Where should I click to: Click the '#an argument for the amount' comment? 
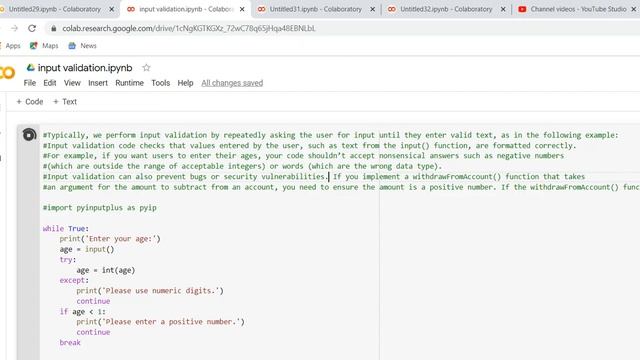point(341,187)
